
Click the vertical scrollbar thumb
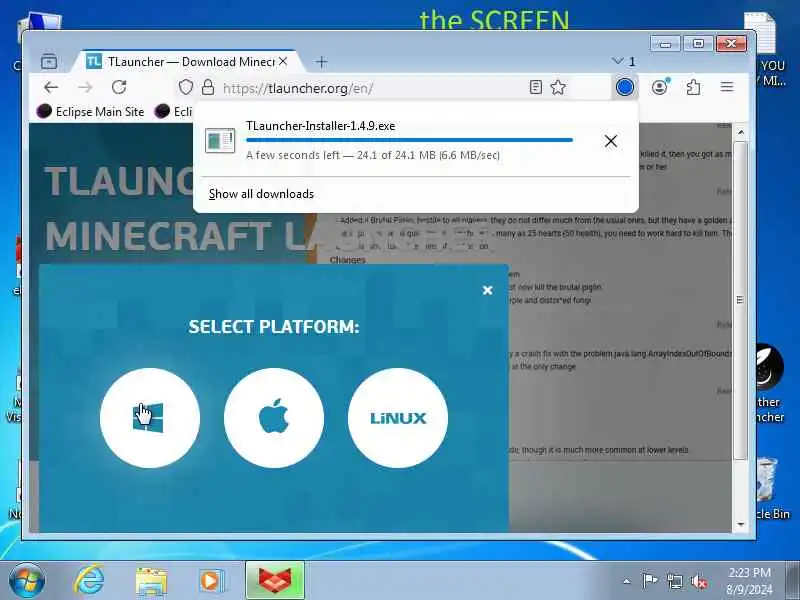740,299
